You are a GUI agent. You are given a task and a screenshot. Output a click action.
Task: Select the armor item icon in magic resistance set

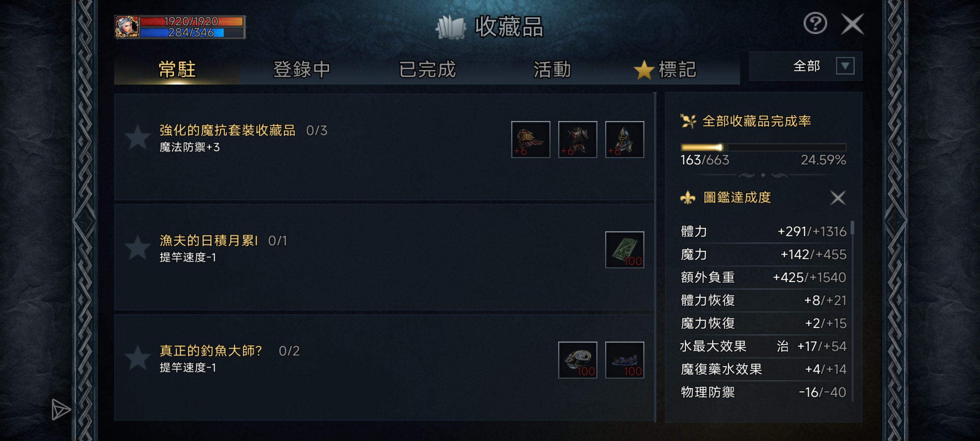[x=577, y=139]
